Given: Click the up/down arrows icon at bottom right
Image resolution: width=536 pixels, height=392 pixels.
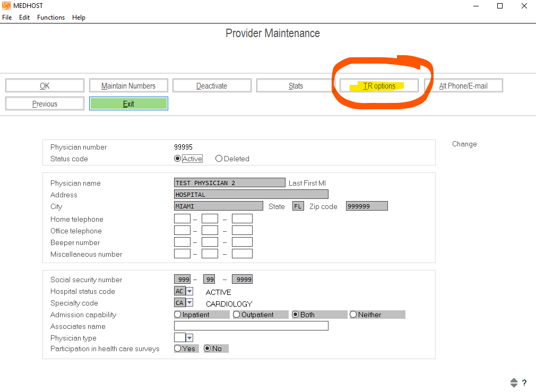Looking at the screenshot, I should (x=514, y=383).
